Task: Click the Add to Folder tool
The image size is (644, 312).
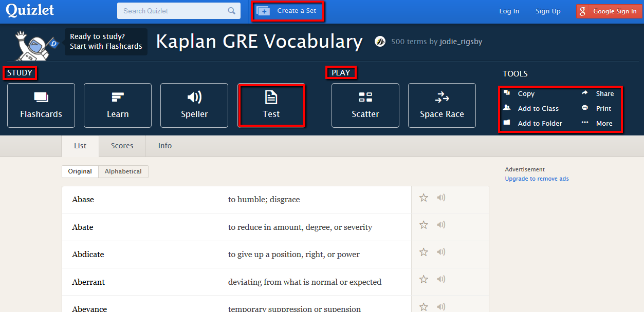Action: pyautogui.click(x=533, y=123)
